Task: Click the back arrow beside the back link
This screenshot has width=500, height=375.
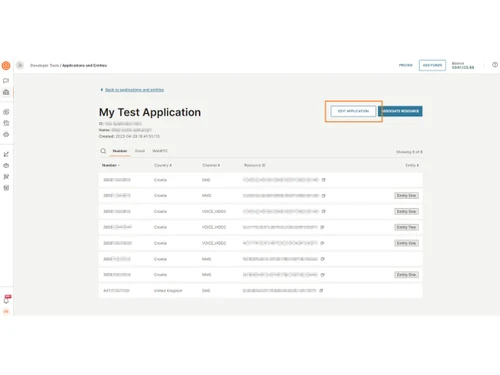Action: [102, 90]
